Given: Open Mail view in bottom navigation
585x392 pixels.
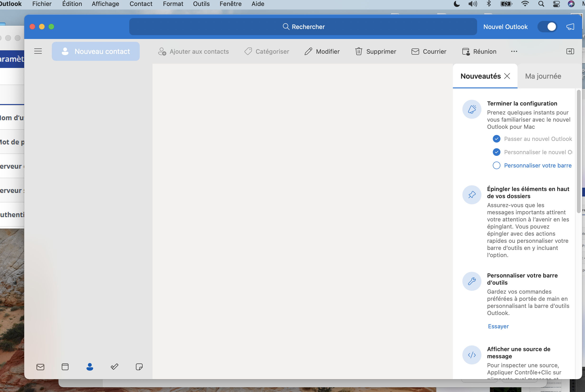Looking at the screenshot, I should pyautogui.click(x=40, y=367).
